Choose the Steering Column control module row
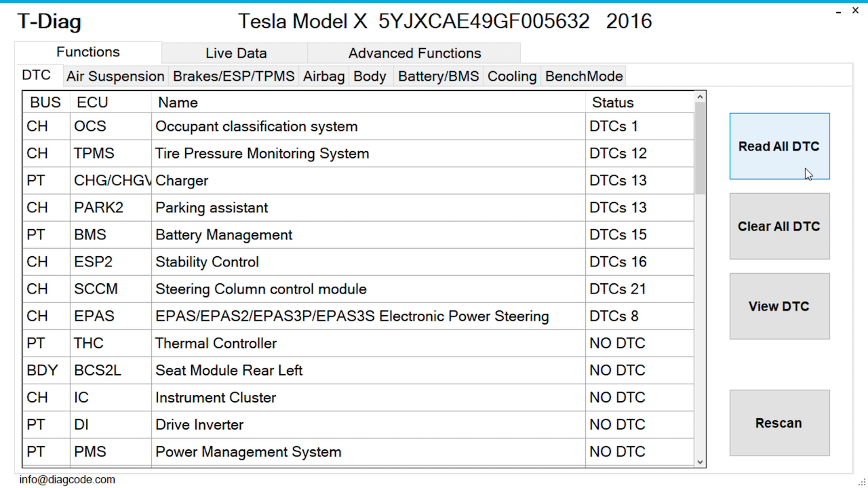Image resolution: width=868 pixels, height=488 pixels. point(358,289)
